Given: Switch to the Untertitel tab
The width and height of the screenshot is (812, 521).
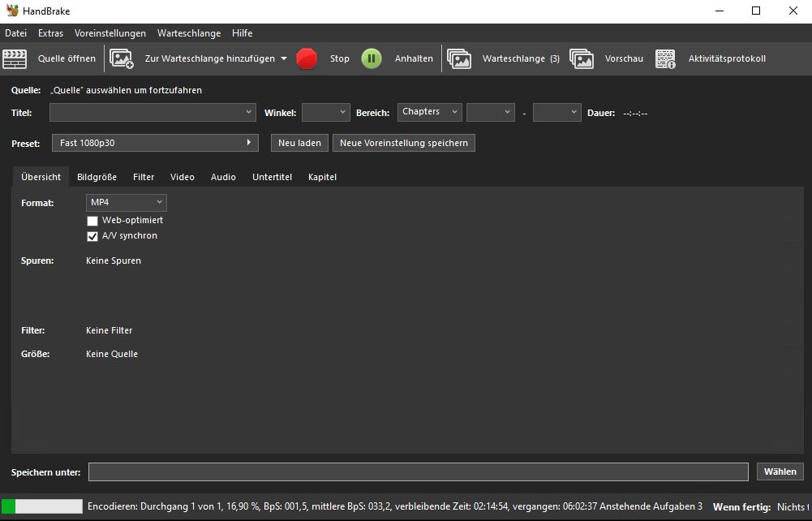Looking at the screenshot, I should [272, 177].
